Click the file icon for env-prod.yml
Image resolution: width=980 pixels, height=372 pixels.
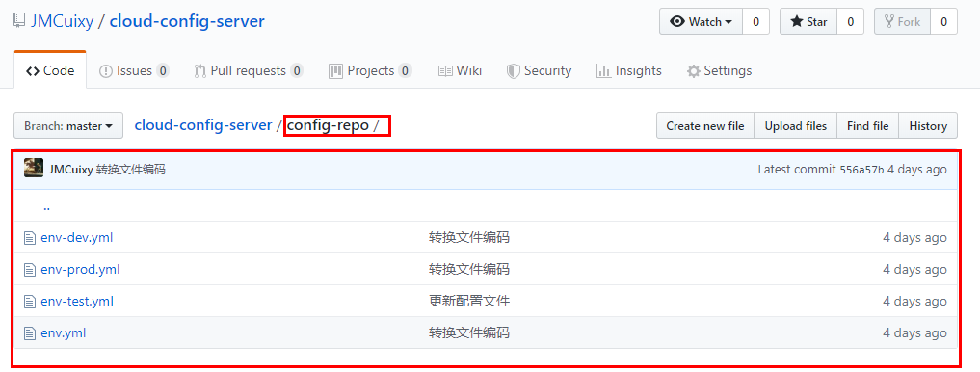[x=29, y=270]
